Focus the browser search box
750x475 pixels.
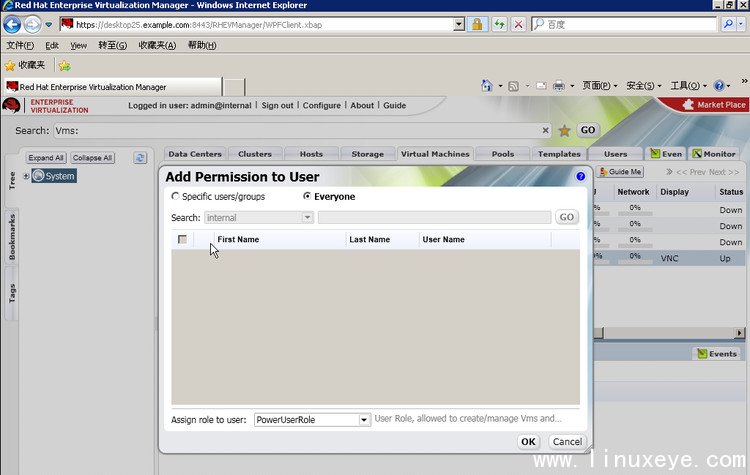click(624, 24)
